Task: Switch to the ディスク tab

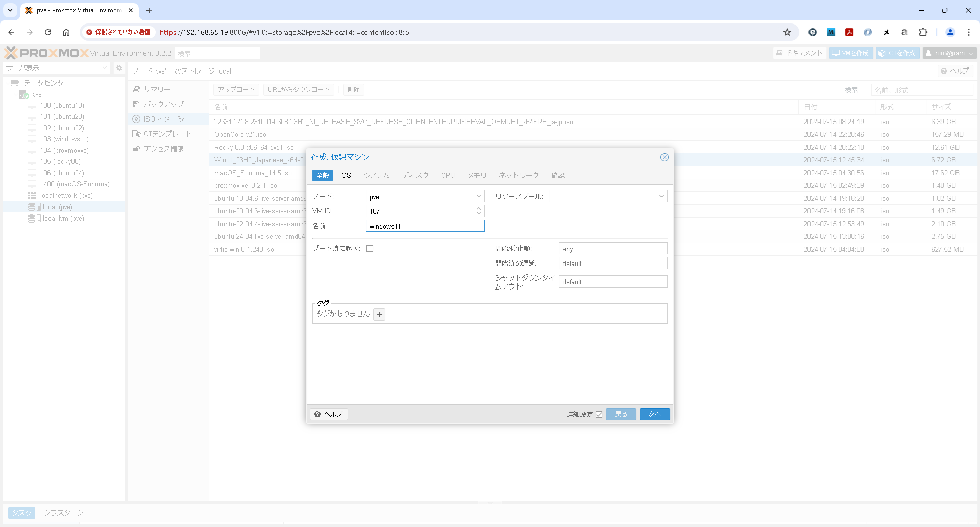Action: (415, 176)
